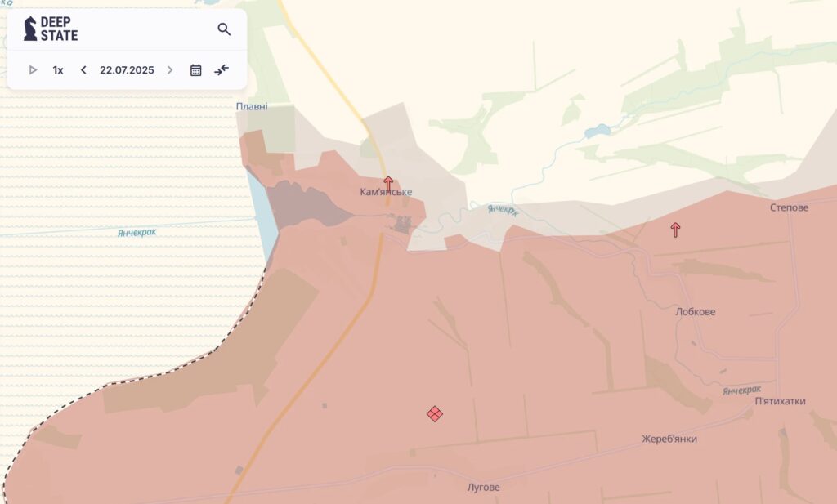Click the Жереб'янки village label

669,439
